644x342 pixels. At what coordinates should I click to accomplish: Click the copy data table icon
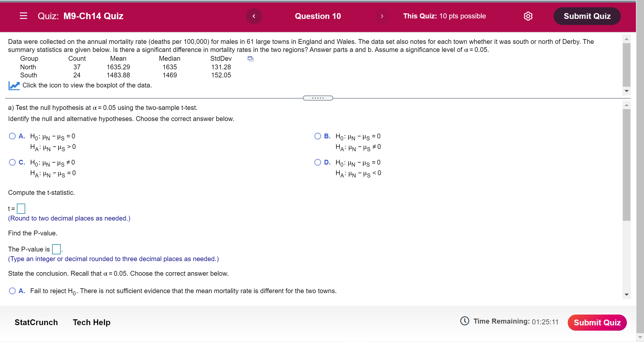tap(251, 59)
